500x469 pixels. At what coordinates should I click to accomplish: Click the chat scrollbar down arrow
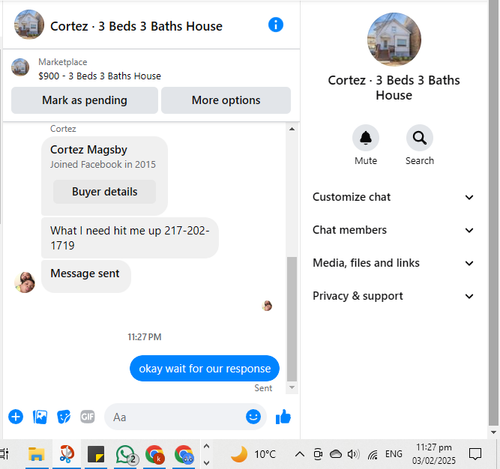pos(292,387)
